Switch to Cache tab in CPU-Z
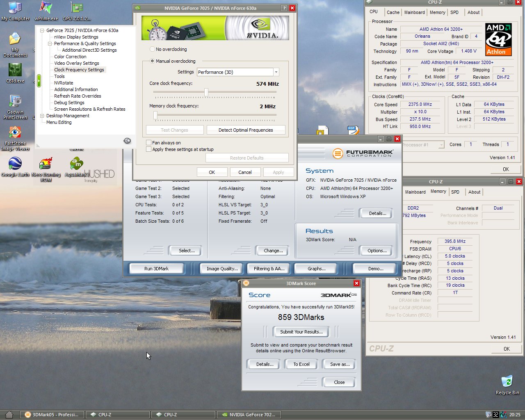Viewport: 525px width, 420px height. click(393, 12)
